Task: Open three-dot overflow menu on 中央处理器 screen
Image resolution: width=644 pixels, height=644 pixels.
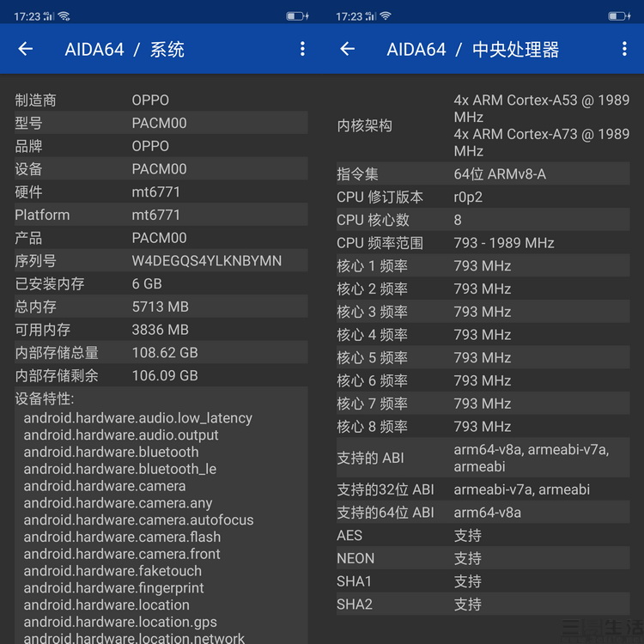Action: (624, 49)
